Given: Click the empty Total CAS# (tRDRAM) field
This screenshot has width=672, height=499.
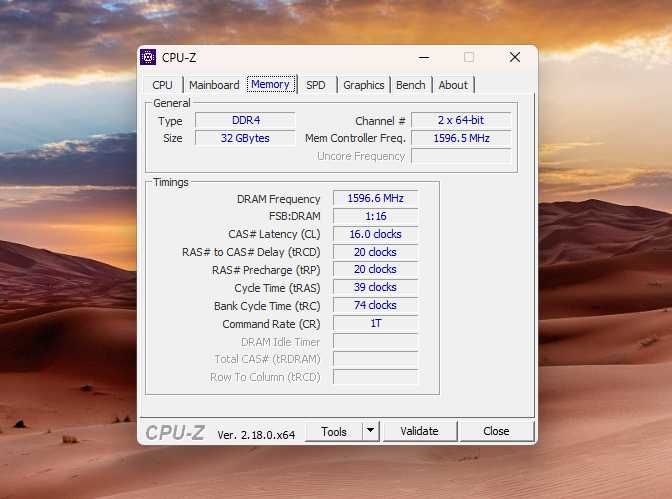Looking at the screenshot, I should tap(375, 359).
